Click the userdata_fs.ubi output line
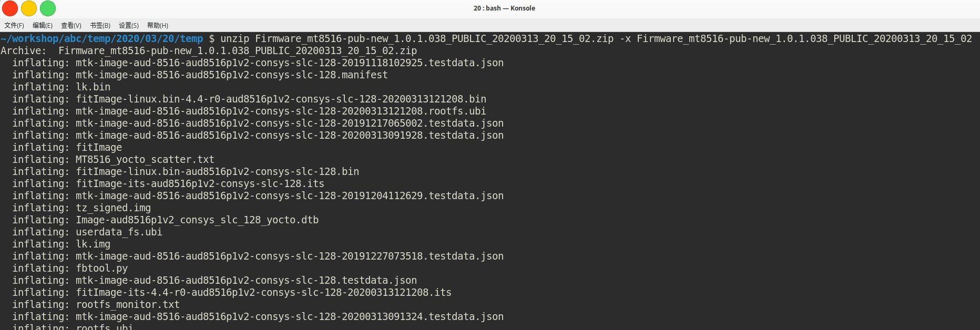The height and width of the screenshot is (330, 980). tap(87, 232)
